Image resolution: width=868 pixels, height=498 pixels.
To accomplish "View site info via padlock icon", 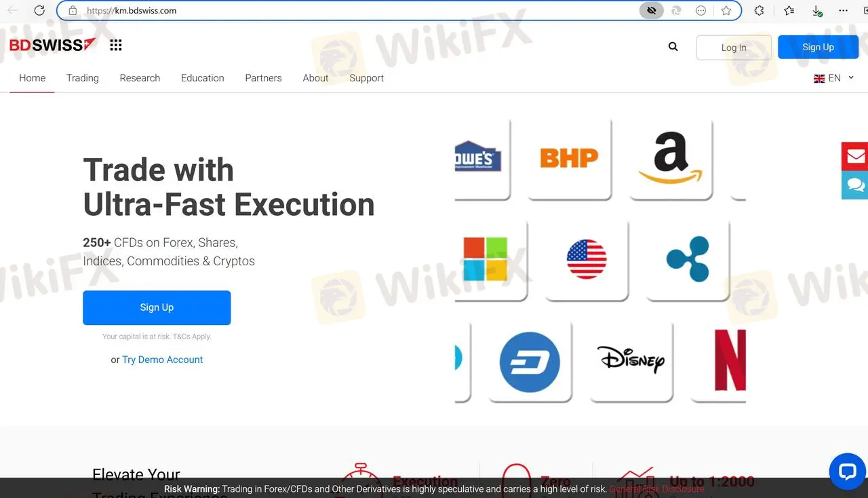I will pos(73,11).
